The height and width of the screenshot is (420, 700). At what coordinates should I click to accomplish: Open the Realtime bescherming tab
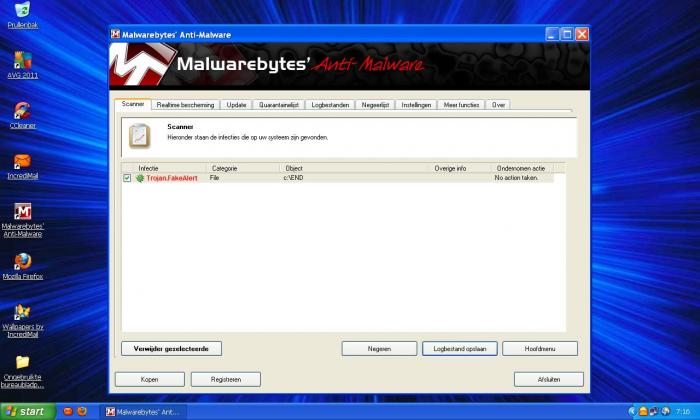(185, 105)
